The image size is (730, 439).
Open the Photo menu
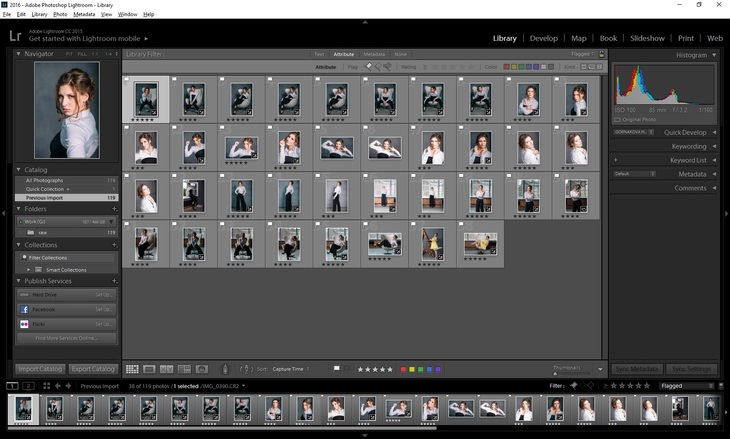(60, 14)
